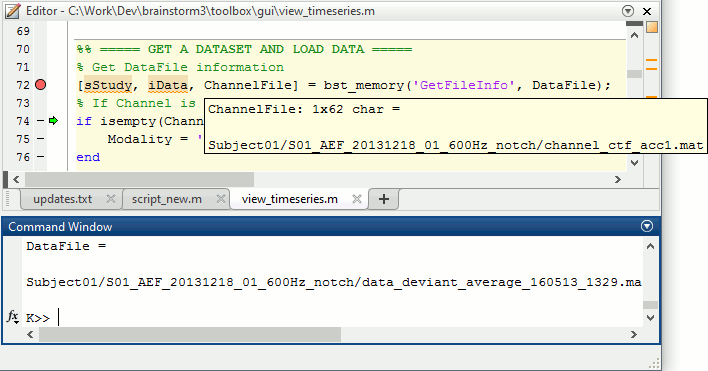Close the updates.txt tab
Image resolution: width=708 pixels, height=371 pixels.
111,199
